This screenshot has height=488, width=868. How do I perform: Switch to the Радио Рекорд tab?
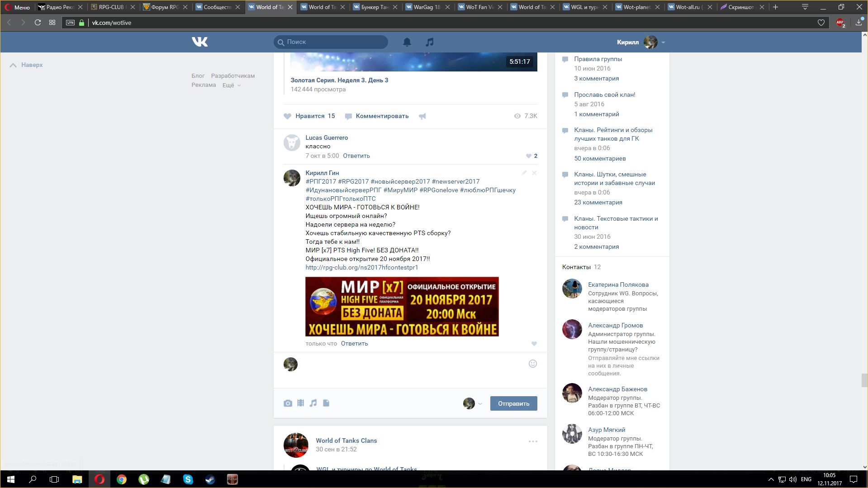[60, 7]
